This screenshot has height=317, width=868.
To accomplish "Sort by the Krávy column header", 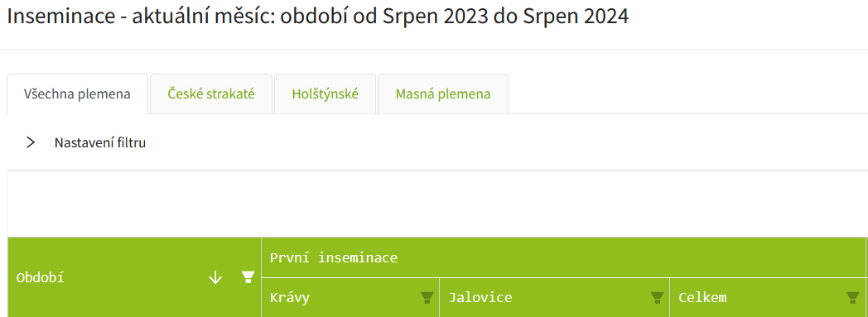I will click(x=290, y=298).
